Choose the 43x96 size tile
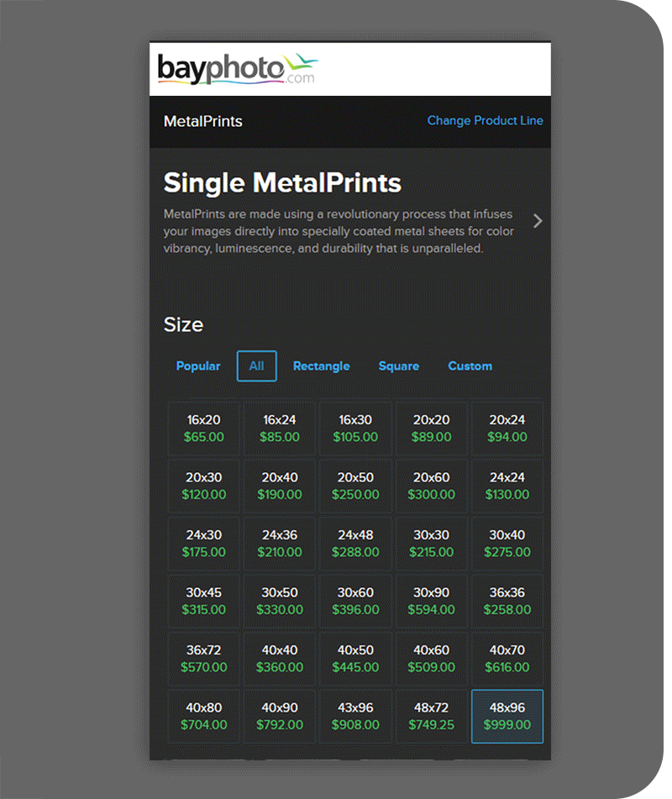 pyautogui.click(x=355, y=716)
